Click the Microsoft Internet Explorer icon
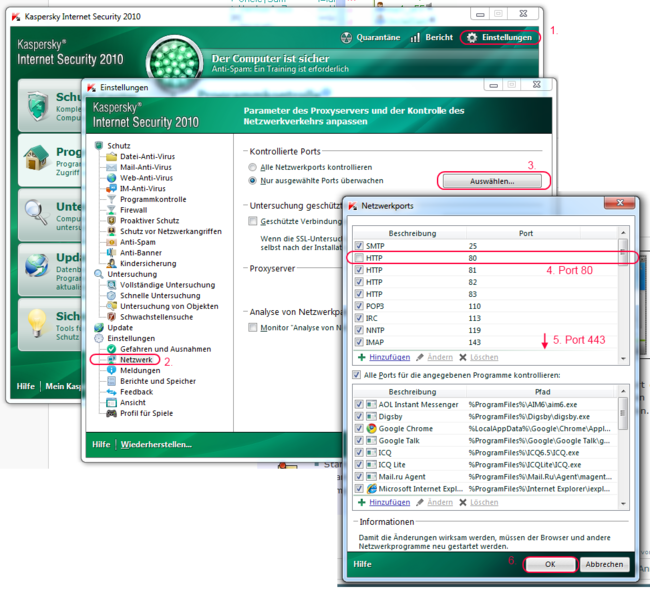Screen dimensions: 650x591 pyautogui.click(x=371, y=489)
